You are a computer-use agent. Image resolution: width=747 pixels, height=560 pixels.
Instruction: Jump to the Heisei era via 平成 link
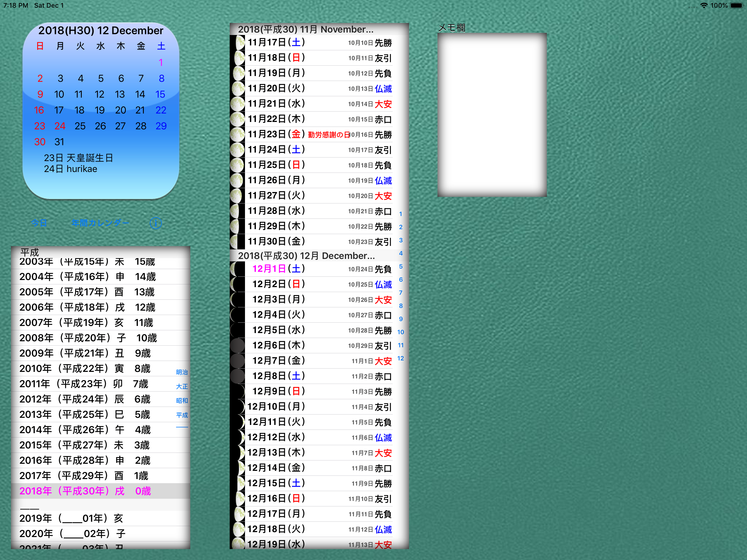[x=182, y=415]
